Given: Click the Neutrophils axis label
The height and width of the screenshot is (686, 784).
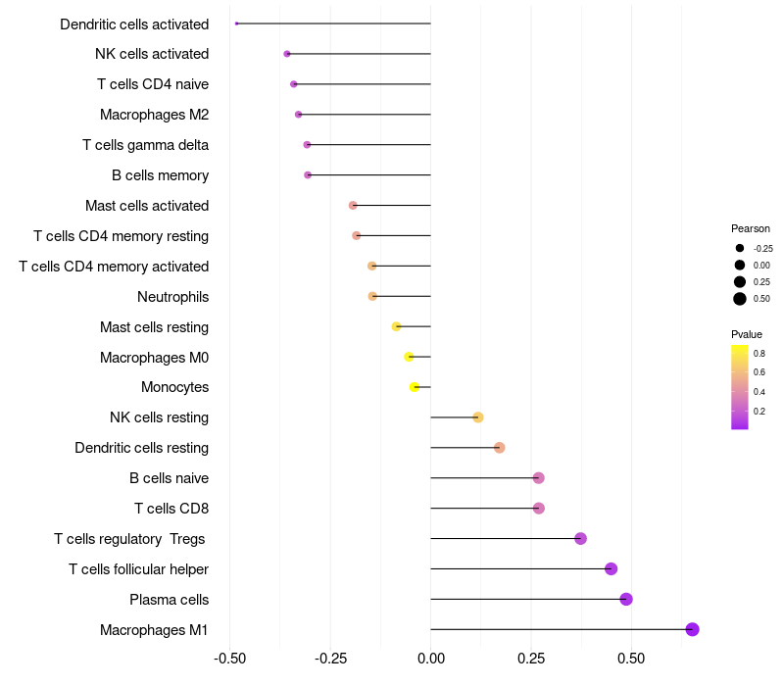Looking at the screenshot, I should click(x=173, y=297).
